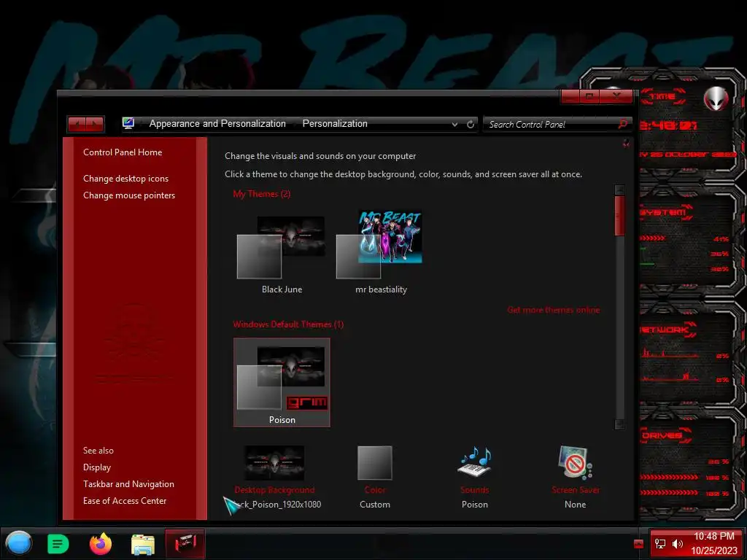The width and height of the screenshot is (747, 560).
Task: Click the network tray icon
Action: pos(660,544)
